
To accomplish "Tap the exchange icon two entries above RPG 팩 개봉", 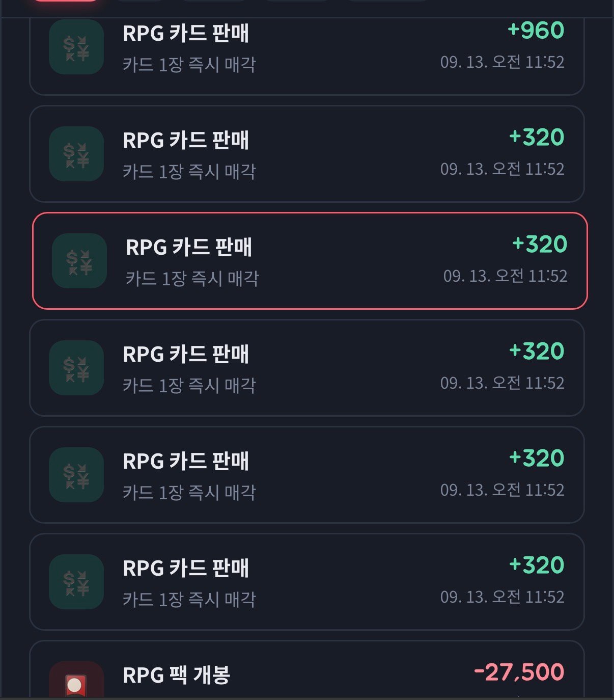I will tap(76, 475).
